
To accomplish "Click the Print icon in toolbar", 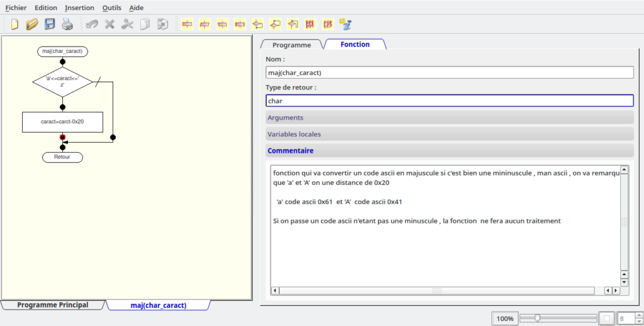I will 67,25.
